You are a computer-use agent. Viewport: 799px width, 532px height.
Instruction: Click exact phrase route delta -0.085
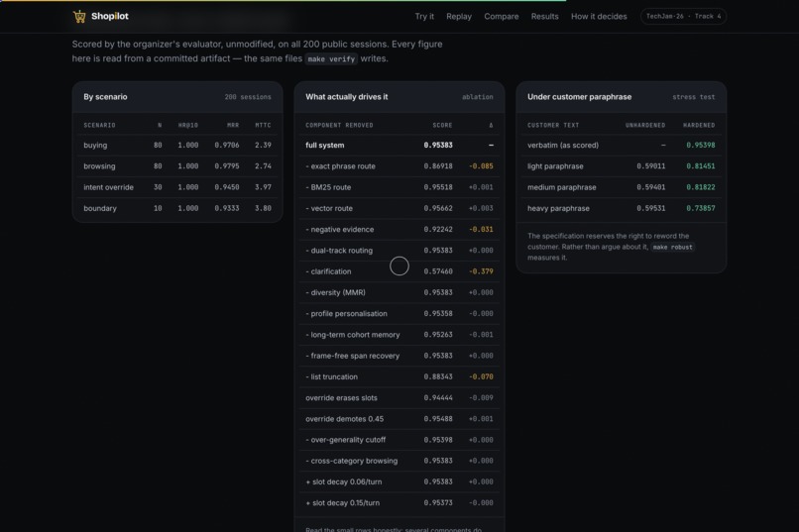[x=481, y=166]
